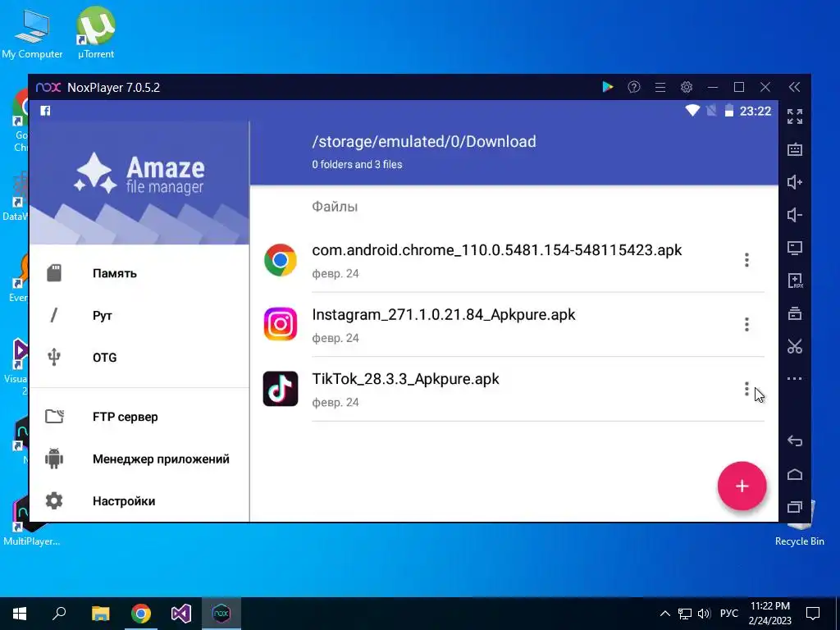The height and width of the screenshot is (630, 840).
Task: Open the network tray icon
Action: tap(685, 614)
